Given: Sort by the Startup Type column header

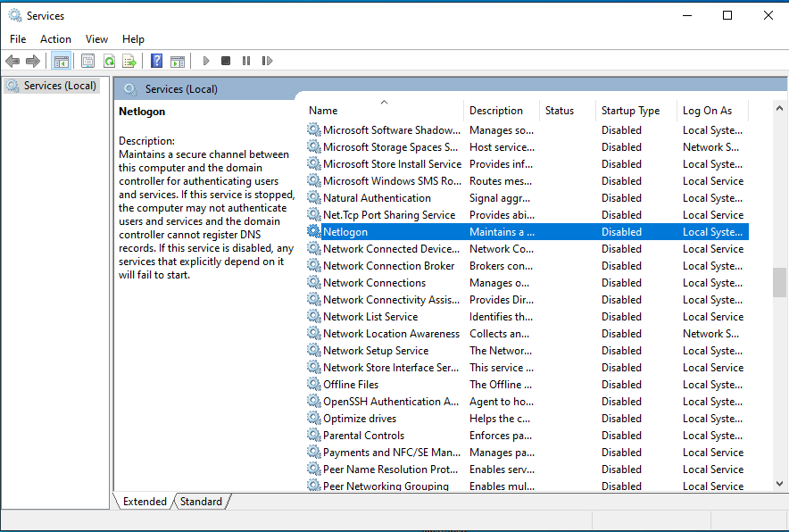Looking at the screenshot, I should point(630,111).
